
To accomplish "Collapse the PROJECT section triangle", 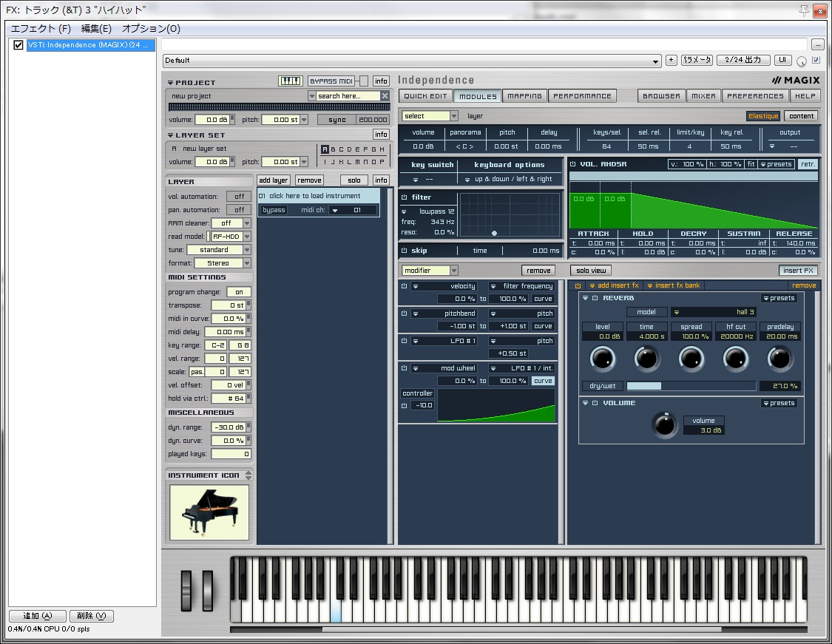I will tap(170, 83).
